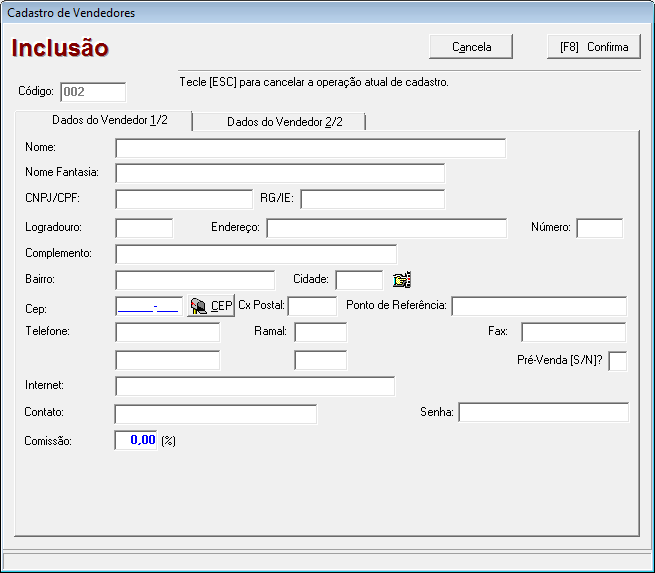Focus the Internet address field
Screen dimensions: 655x573
pos(255,386)
